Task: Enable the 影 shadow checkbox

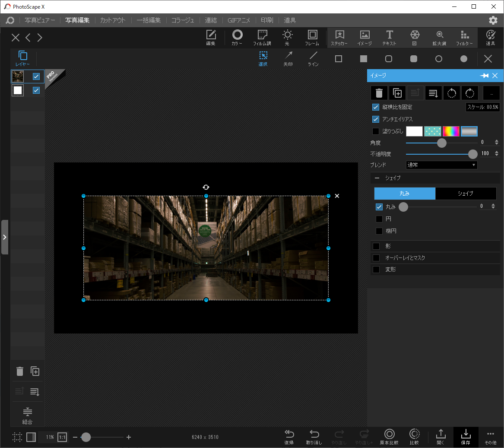Action: 376,246
